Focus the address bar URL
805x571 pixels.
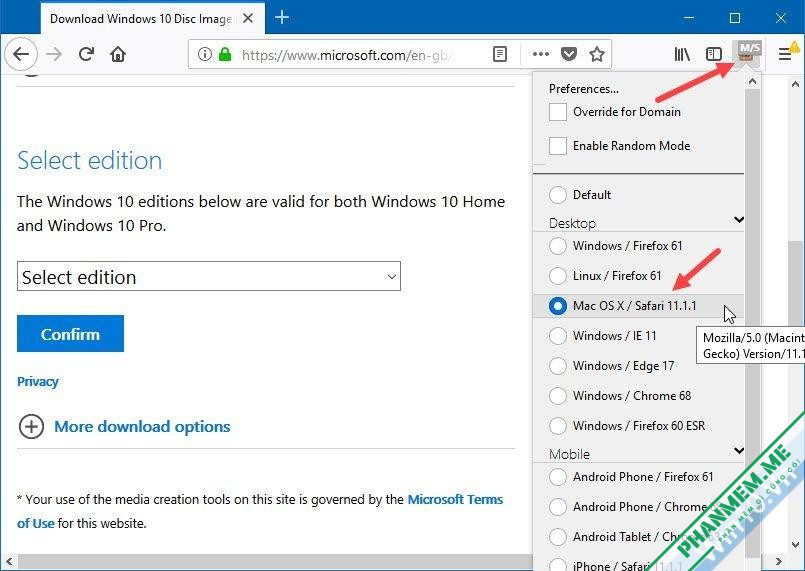[347, 55]
